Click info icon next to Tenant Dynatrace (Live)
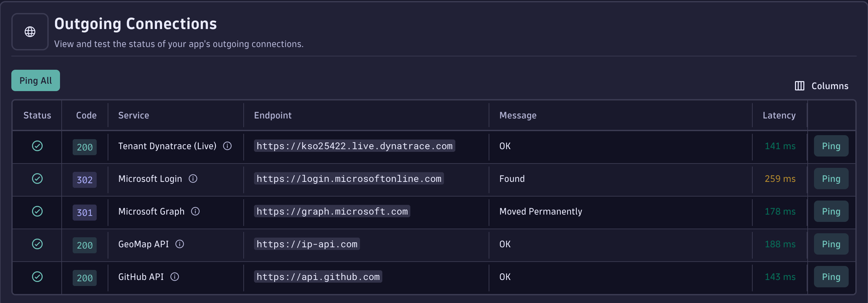This screenshot has height=303, width=868. [227, 146]
